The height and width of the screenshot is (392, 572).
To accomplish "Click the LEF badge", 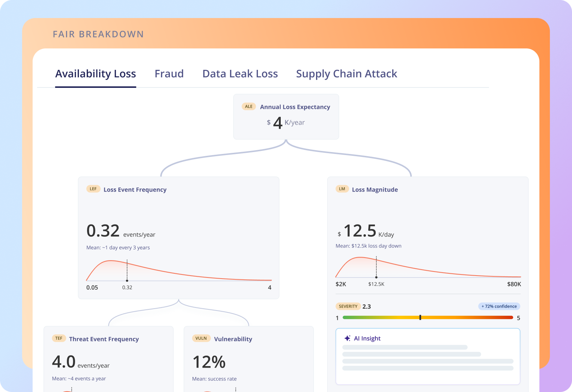I will 93,189.
